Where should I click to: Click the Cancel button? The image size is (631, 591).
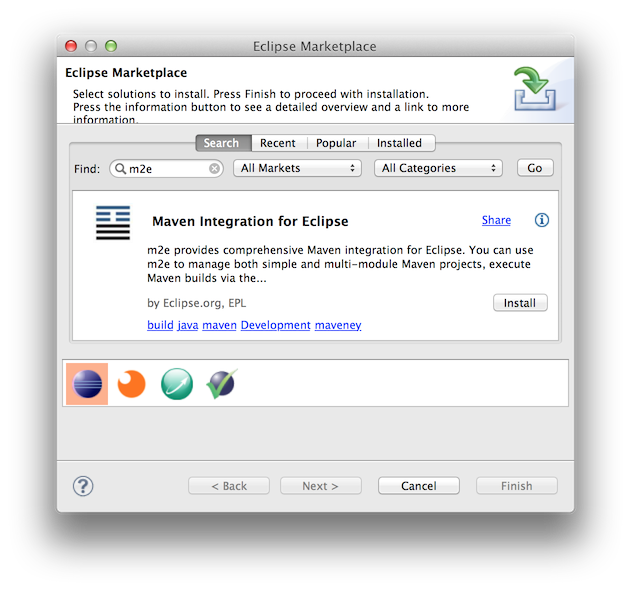[x=419, y=486]
